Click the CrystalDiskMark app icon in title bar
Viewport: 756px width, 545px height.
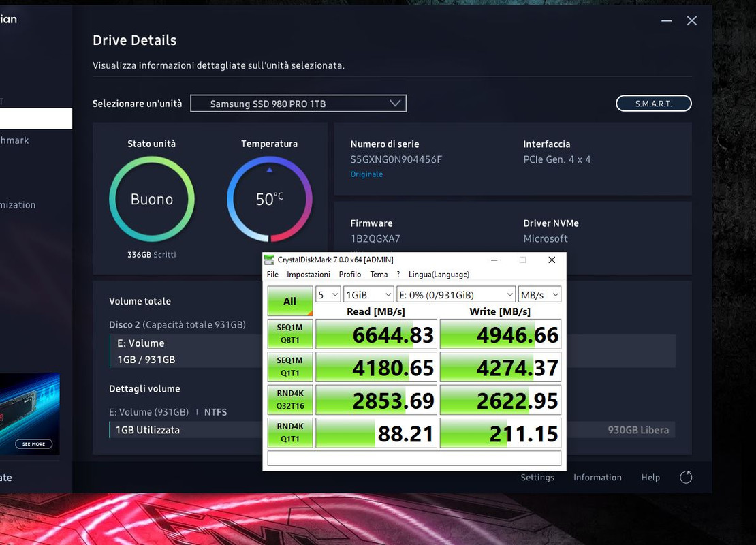pyautogui.click(x=270, y=260)
